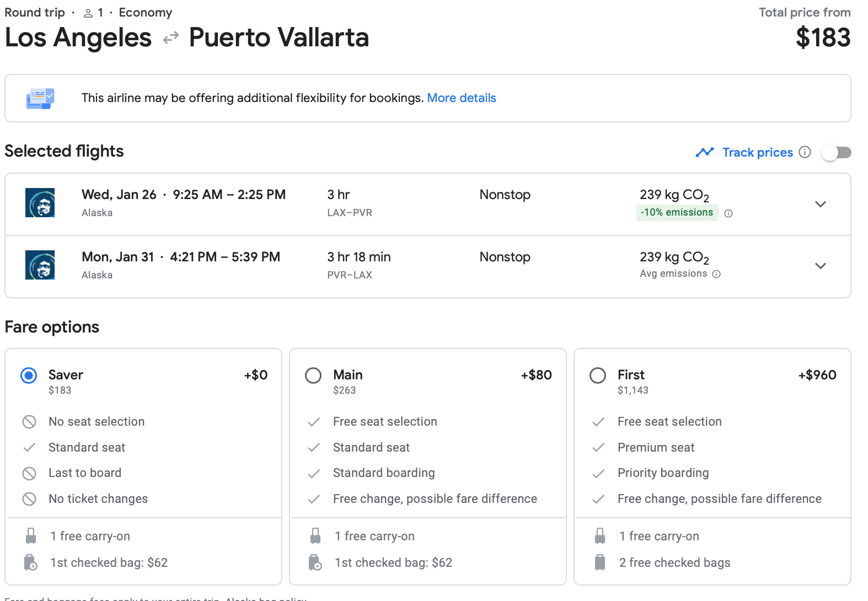The image size is (868, 601).
Task: Expand Wed, Jan 26 flight details
Action: coord(820,204)
